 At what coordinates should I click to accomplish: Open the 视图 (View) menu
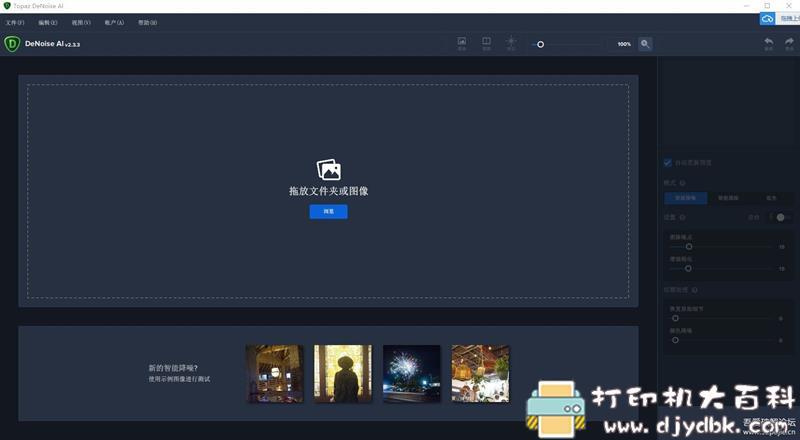click(x=81, y=22)
